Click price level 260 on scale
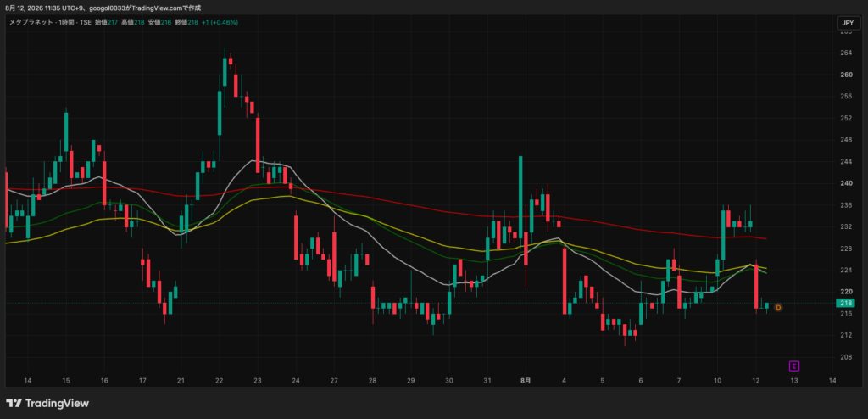Image resolution: width=868 pixels, height=419 pixels. (x=846, y=75)
